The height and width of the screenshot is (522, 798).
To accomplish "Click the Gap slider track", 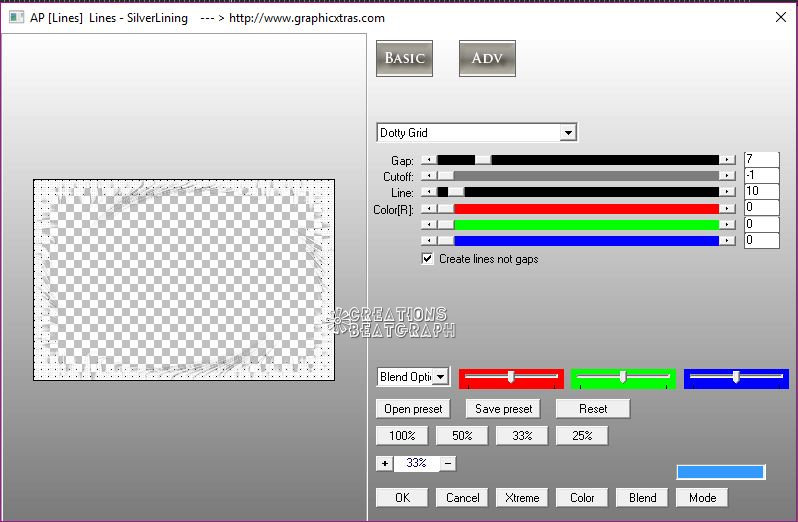I will [x=579, y=160].
